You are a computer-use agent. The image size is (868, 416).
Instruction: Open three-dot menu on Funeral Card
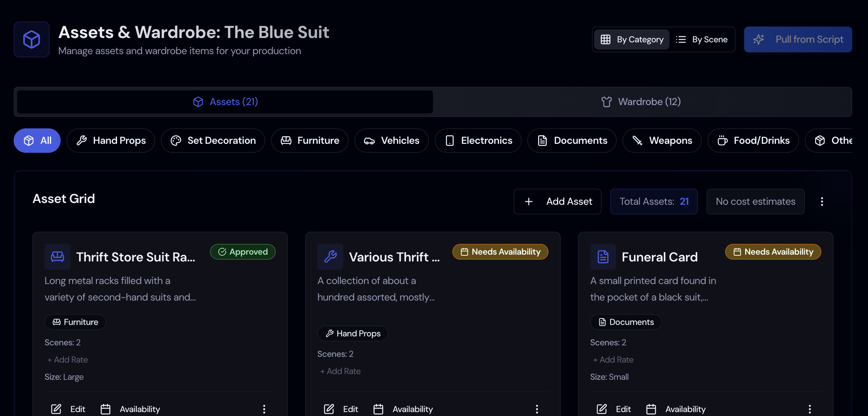pos(810,409)
